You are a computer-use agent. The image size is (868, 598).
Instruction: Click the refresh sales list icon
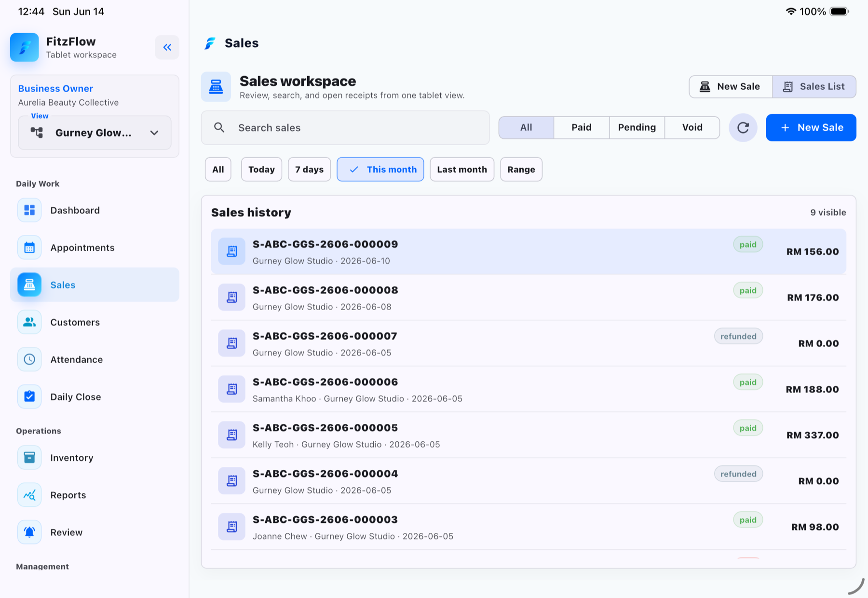(x=743, y=128)
